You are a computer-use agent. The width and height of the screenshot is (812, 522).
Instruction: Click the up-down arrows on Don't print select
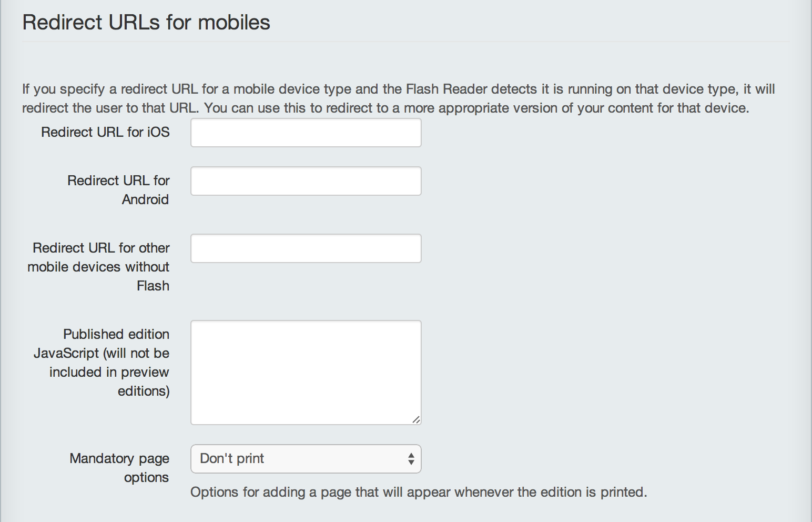pyautogui.click(x=411, y=459)
